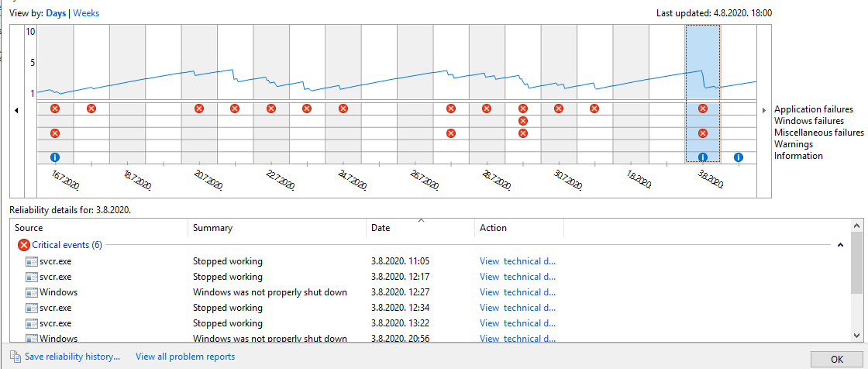868x369 pixels.
Task: Switch view to Days
Action: click(56, 13)
